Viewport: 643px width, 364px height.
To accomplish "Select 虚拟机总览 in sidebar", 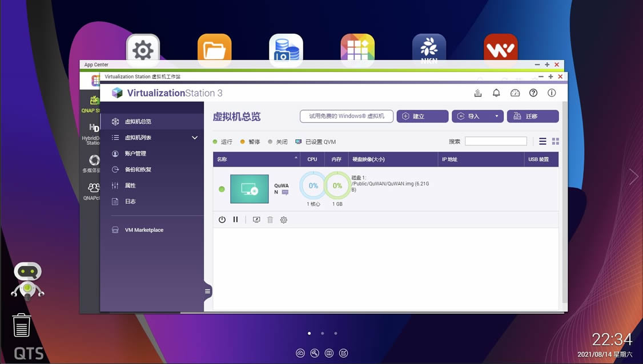I will click(152, 122).
